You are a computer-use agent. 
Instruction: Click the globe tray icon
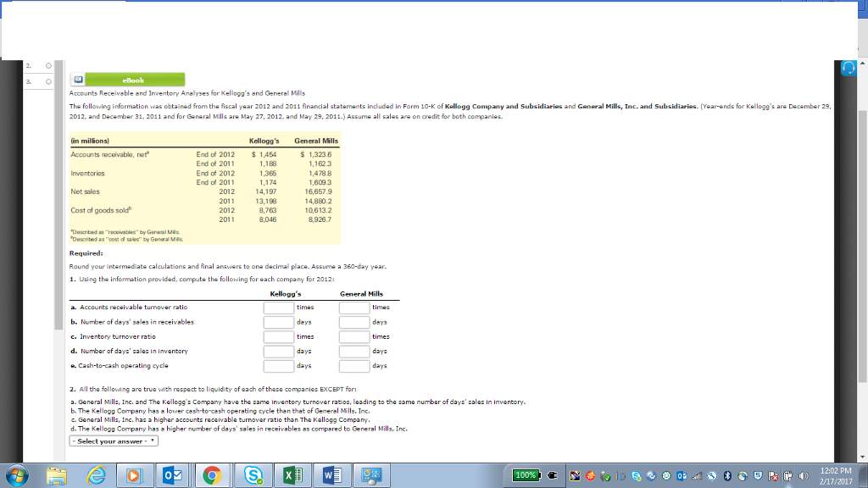pos(743,476)
